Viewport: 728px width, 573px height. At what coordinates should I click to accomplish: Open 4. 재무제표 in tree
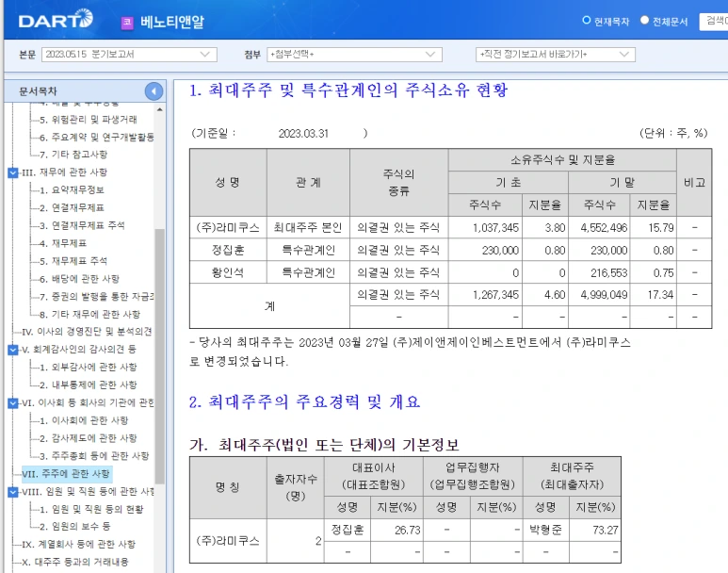[63, 243]
